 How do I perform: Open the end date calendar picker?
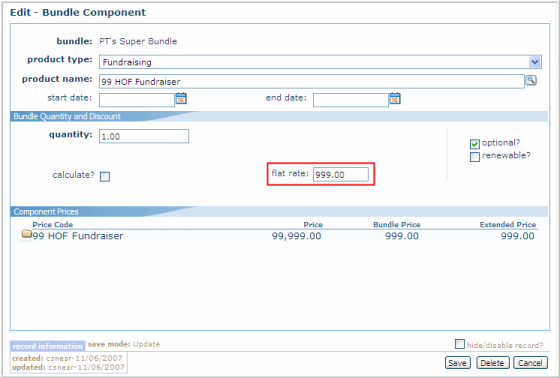(x=395, y=98)
